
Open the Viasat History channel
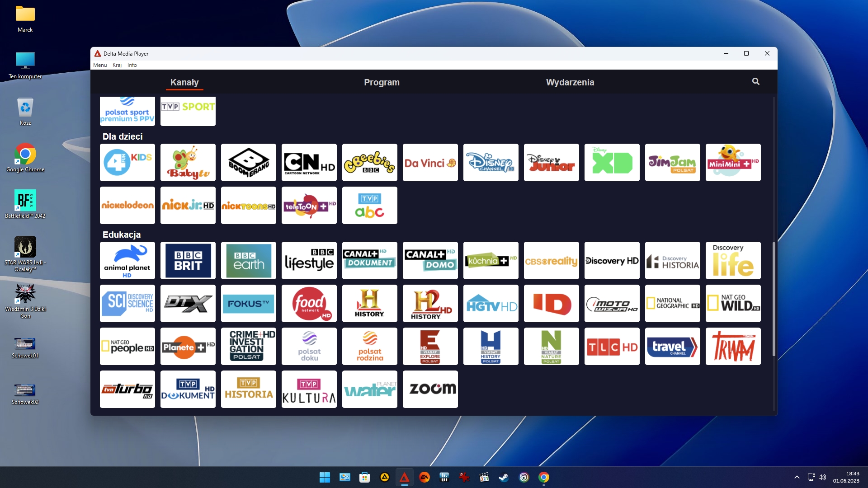(x=491, y=347)
